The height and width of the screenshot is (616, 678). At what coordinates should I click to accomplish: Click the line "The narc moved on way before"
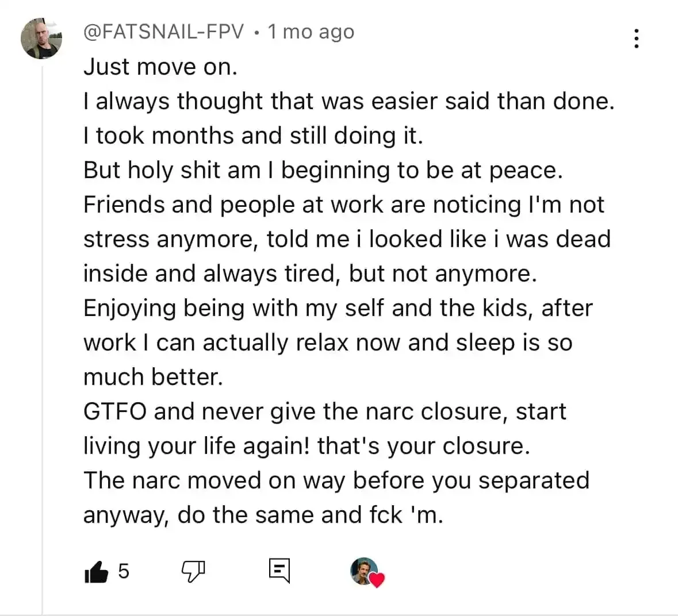[336, 480]
